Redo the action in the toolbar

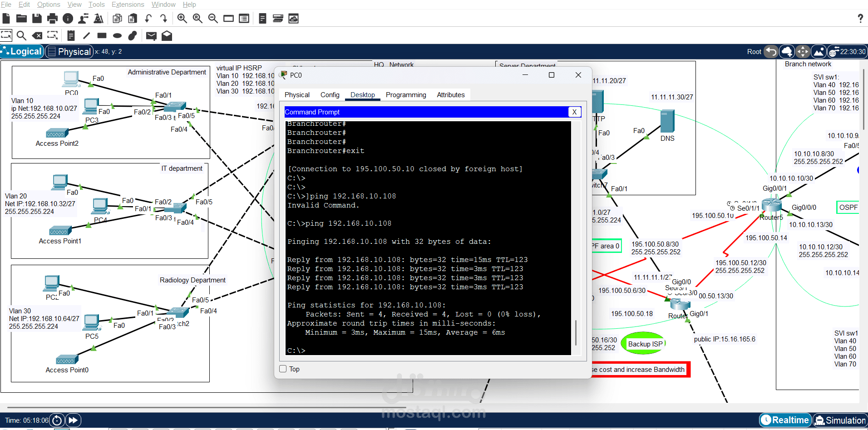click(x=163, y=19)
